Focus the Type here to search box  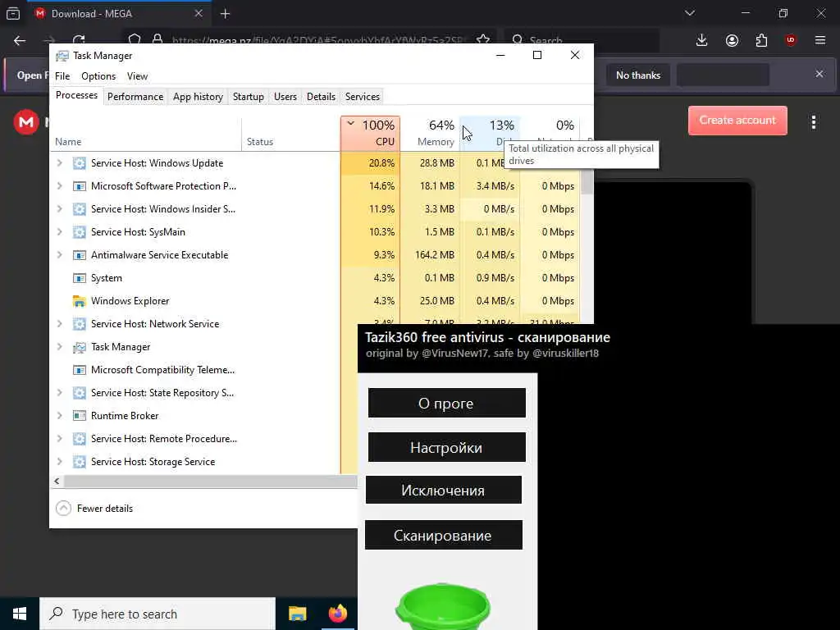pyautogui.click(x=157, y=614)
